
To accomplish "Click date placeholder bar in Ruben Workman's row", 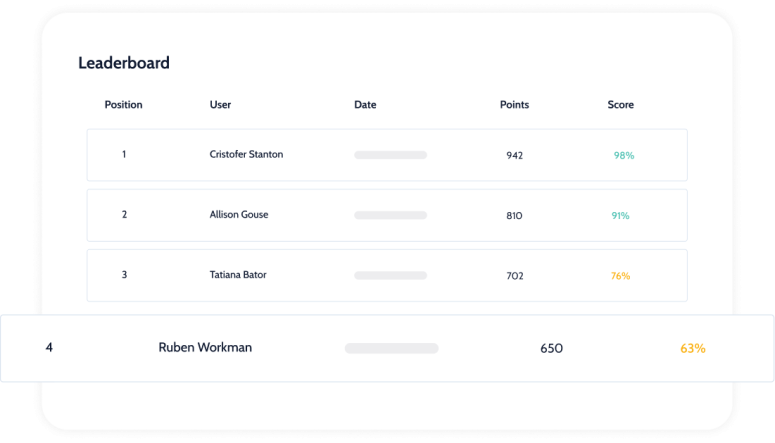I will pos(391,349).
